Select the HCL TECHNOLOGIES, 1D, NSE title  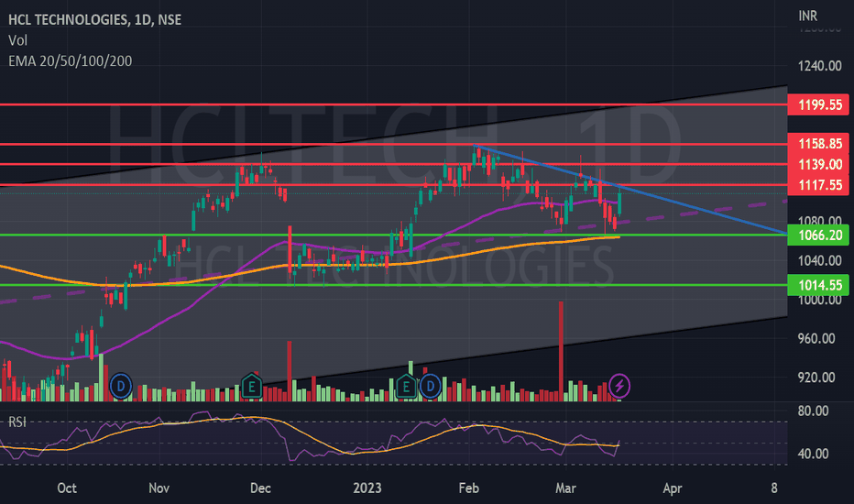pos(94,19)
